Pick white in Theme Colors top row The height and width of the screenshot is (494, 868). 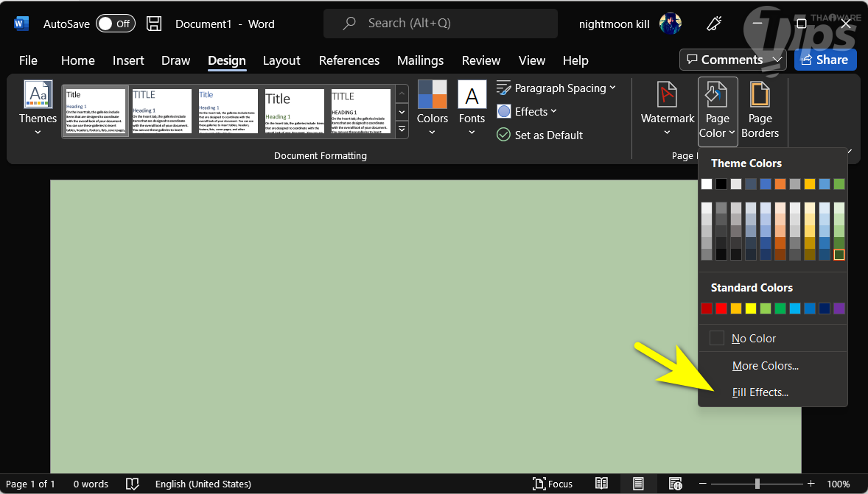(707, 184)
